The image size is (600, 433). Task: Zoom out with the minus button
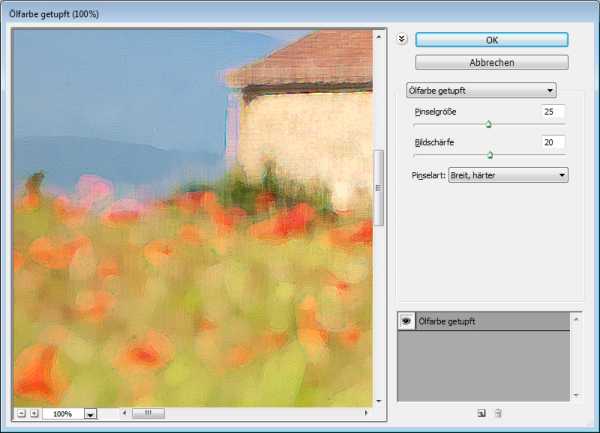pos(22,413)
